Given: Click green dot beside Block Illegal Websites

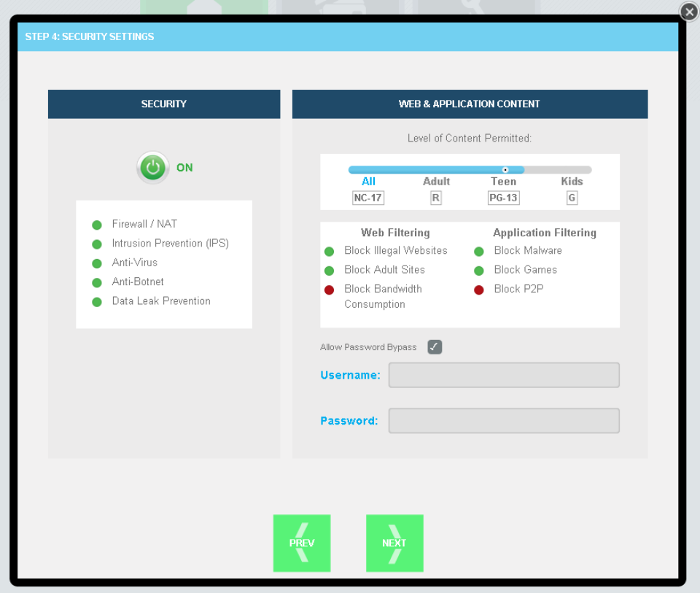Looking at the screenshot, I should tap(330, 252).
